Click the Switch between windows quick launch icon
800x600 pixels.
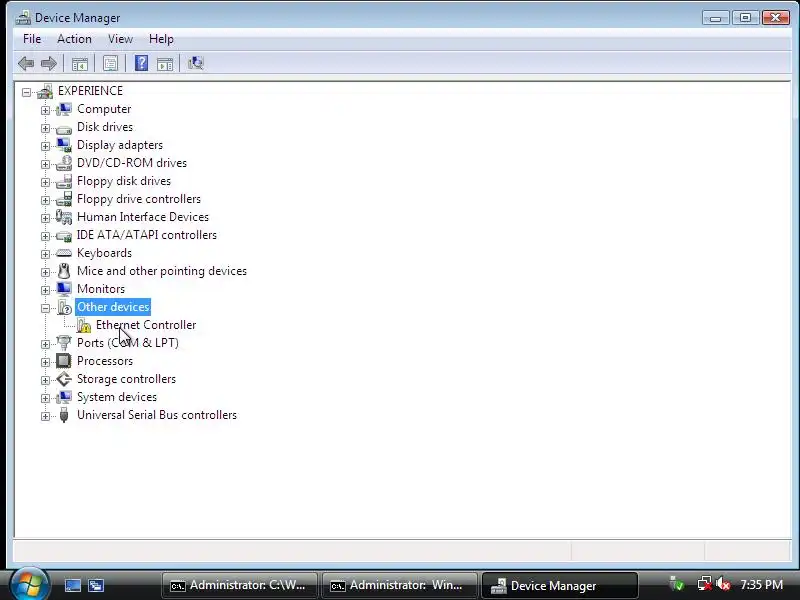(x=96, y=585)
